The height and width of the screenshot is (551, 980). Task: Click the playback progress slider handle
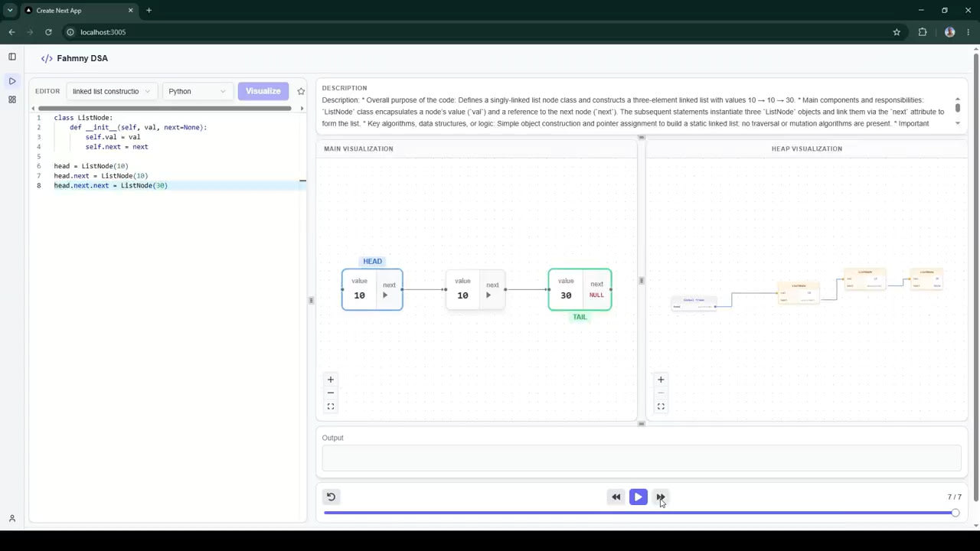955,513
